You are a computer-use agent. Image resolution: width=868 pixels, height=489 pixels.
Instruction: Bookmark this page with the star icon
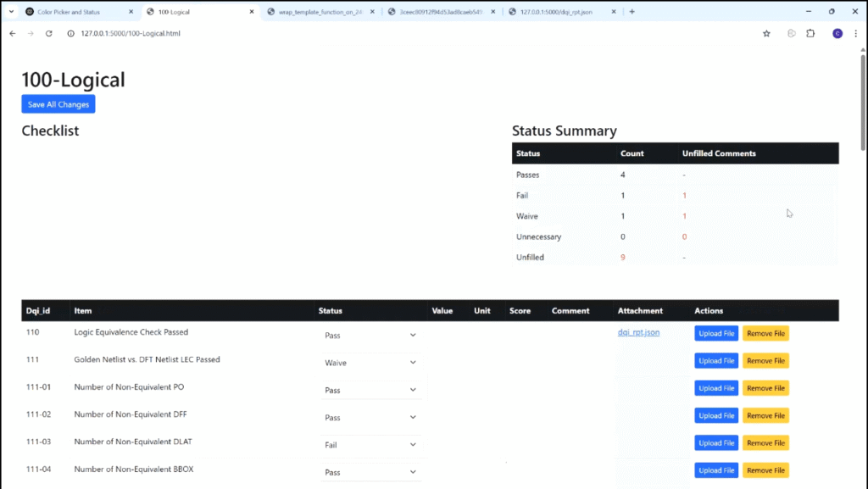[766, 33]
